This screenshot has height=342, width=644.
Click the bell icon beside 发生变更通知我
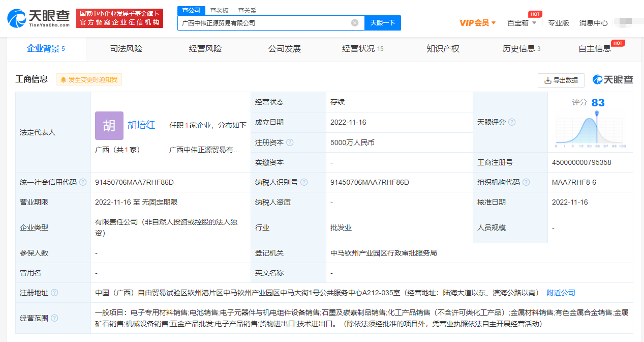coord(63,79)
